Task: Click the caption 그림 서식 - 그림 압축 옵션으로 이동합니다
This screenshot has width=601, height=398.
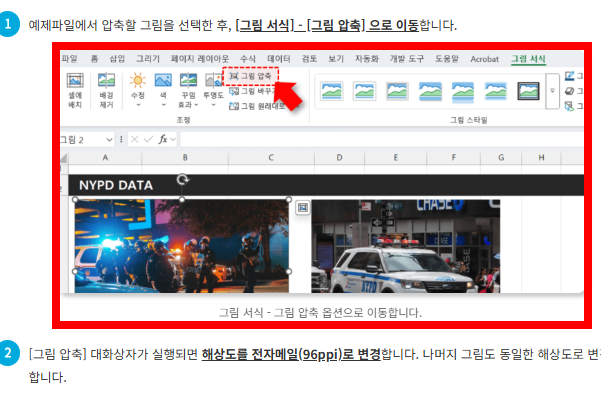Action: coord(320,312)
